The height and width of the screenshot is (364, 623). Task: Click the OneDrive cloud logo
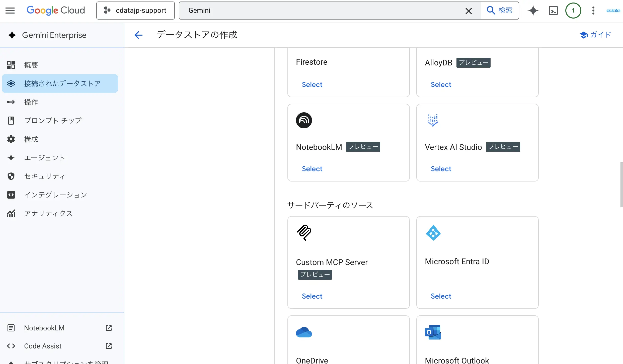coord(304,332)
